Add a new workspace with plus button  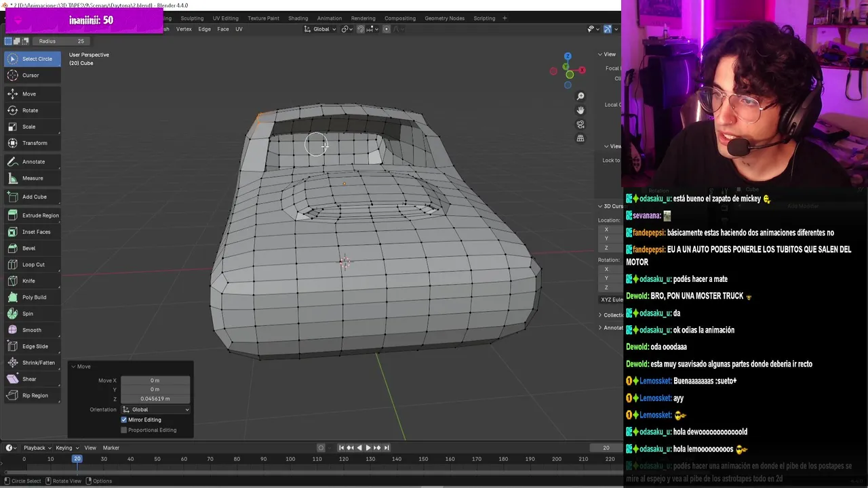coord(505,18)
